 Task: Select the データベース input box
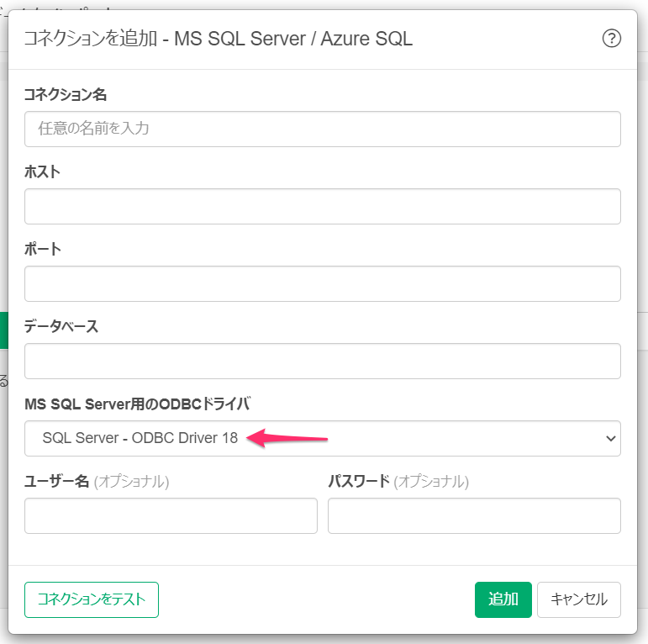coord(323,361)
